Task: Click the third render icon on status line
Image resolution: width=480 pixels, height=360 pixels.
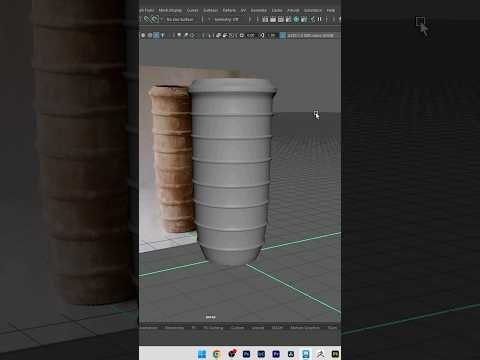Action: tap(280, 20)
